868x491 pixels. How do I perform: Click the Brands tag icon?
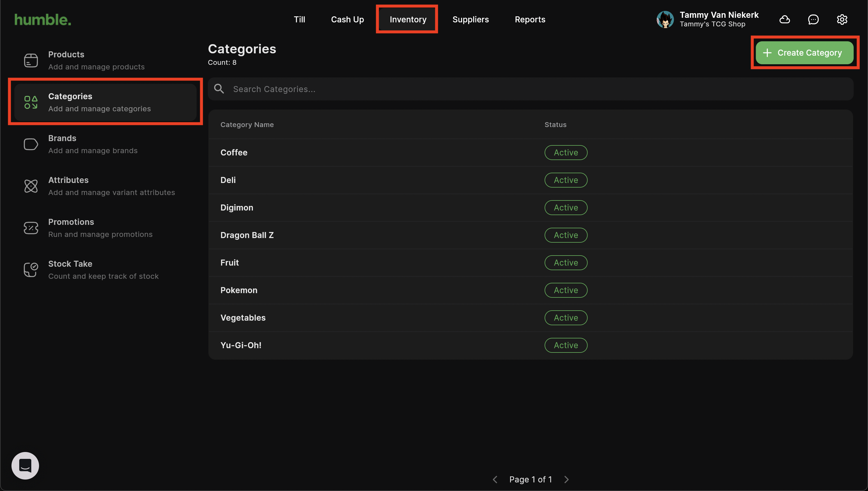31,144
